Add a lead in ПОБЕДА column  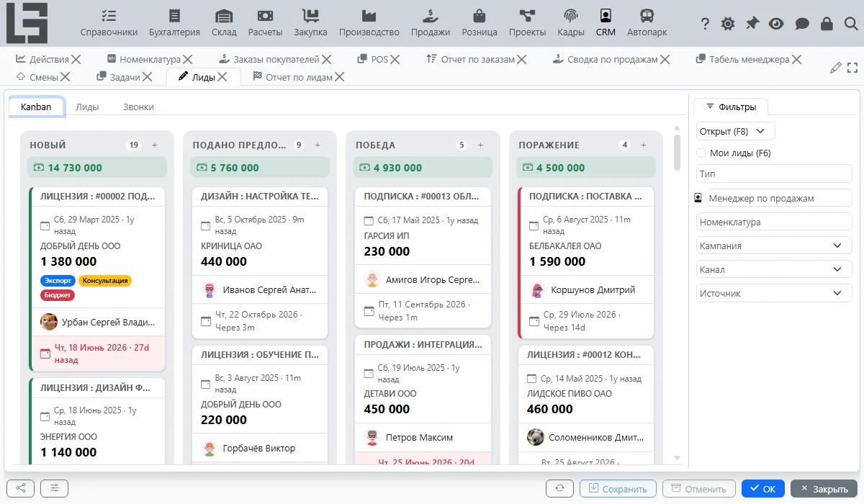480,145
